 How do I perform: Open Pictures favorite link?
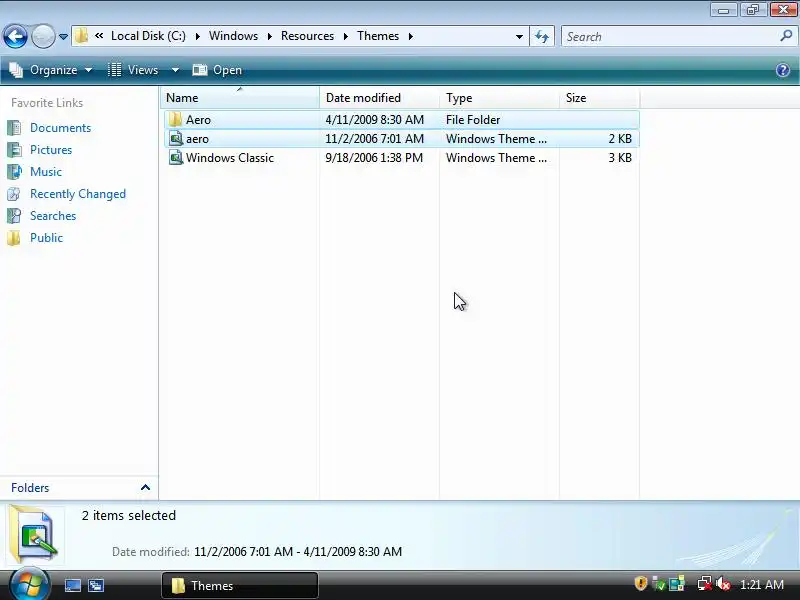pyautogui.click(x=51, y=149)
